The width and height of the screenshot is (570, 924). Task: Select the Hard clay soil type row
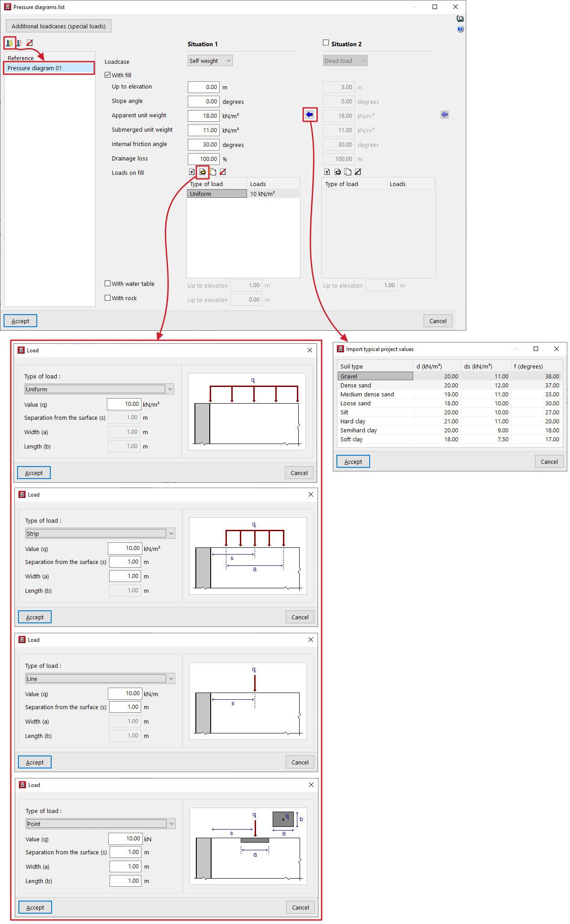450,421
